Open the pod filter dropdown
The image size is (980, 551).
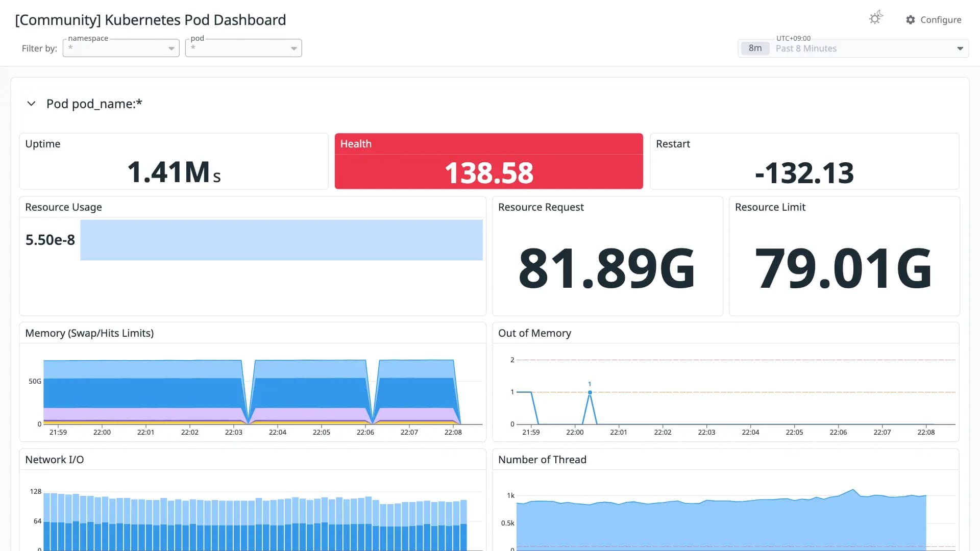click(x=243, y=48)
